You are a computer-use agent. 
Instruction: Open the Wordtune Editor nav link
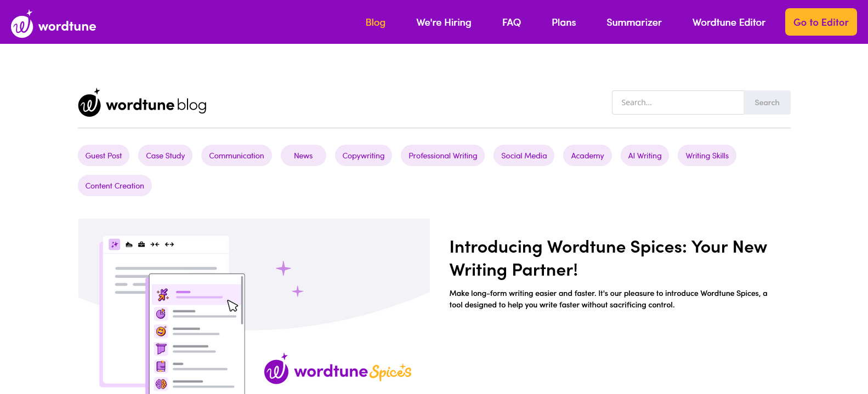[x=729, y=22]
